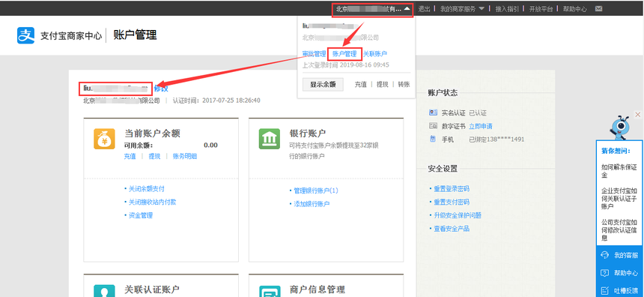
Task: Select 账户管理 in account popup
Action: (x=344, y=54)
